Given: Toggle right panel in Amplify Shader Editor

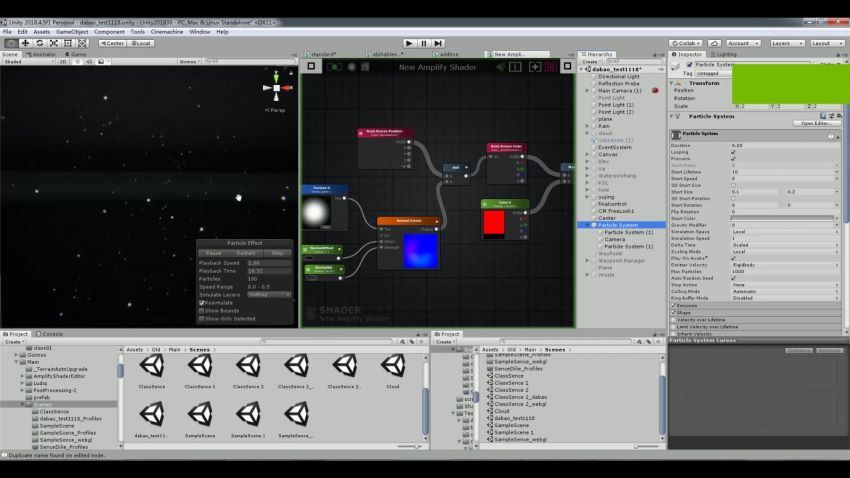Looking at the screenshot, I should 567,66.
